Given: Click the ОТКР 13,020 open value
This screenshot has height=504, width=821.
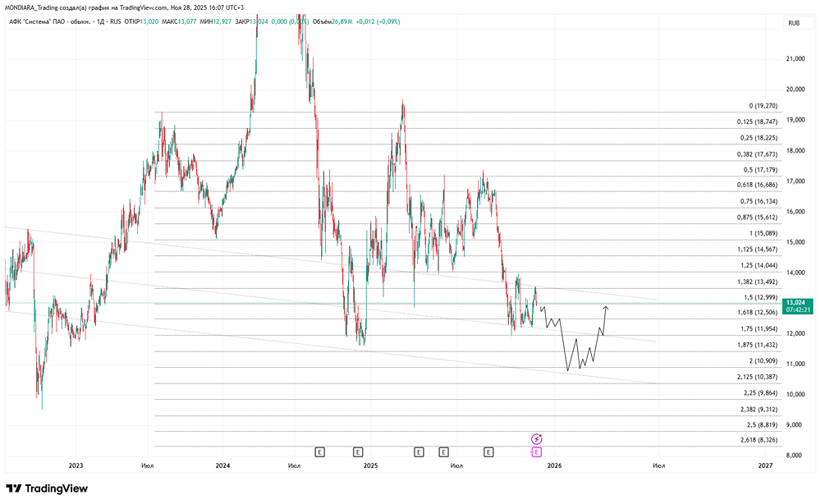Looking at the screenshot, I should pos(141,22).
